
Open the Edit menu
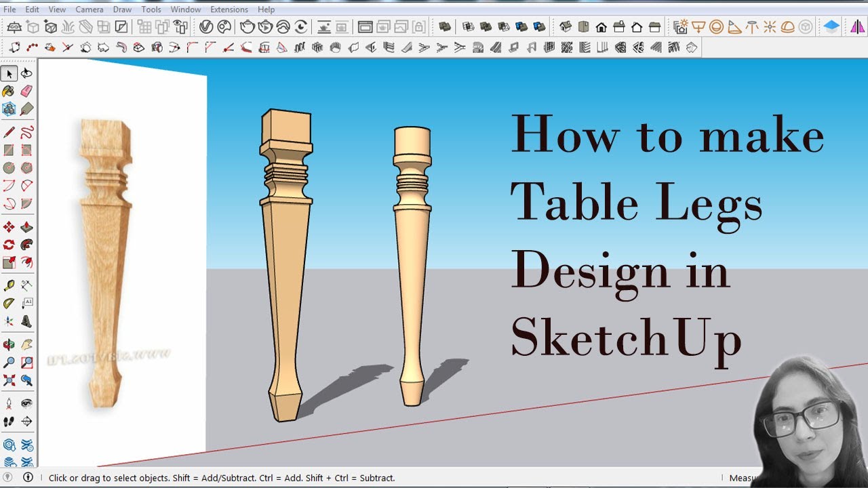[x=33, y=9]
